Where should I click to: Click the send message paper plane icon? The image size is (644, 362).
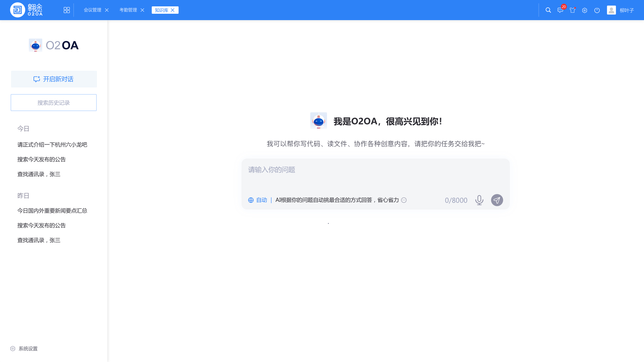click(497, 200)
